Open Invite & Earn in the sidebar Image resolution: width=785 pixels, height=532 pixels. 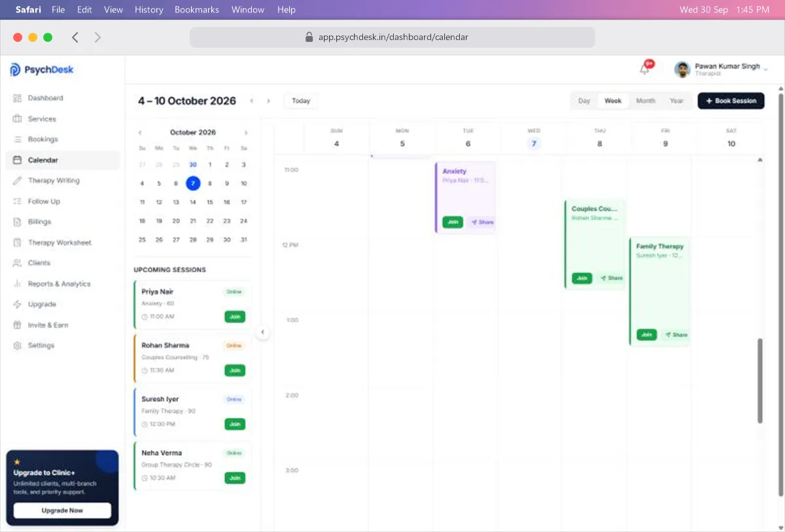[41, 325]
